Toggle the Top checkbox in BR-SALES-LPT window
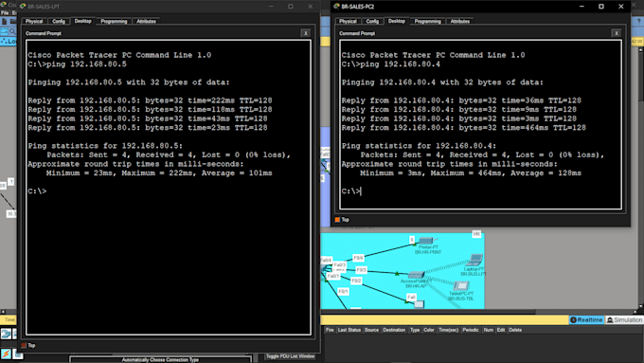The height and width of the screenshot is (363, 644). coord(24,345)
